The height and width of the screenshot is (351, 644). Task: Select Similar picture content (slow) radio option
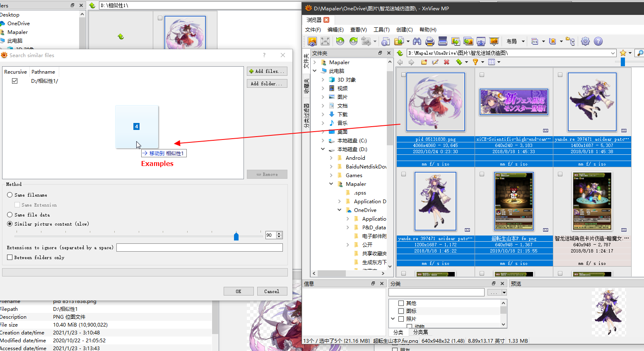click(x=10, y=224)
